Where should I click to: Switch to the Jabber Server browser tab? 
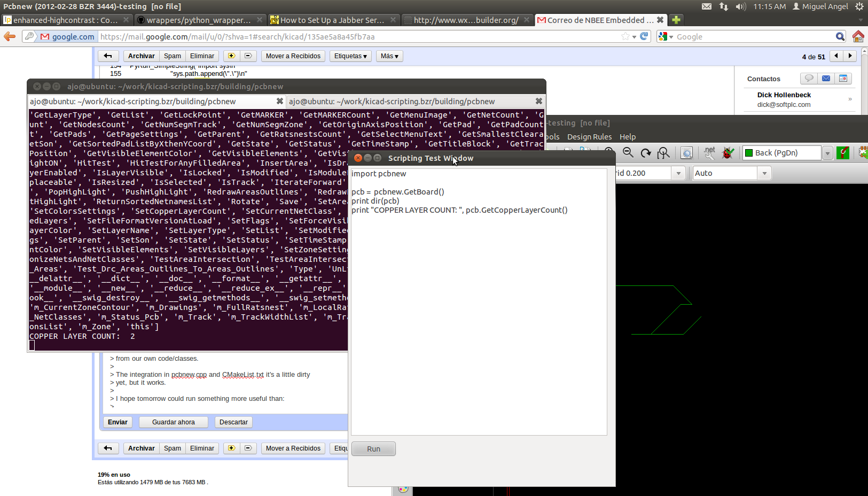pyautogui.click(x=332, y=20)
